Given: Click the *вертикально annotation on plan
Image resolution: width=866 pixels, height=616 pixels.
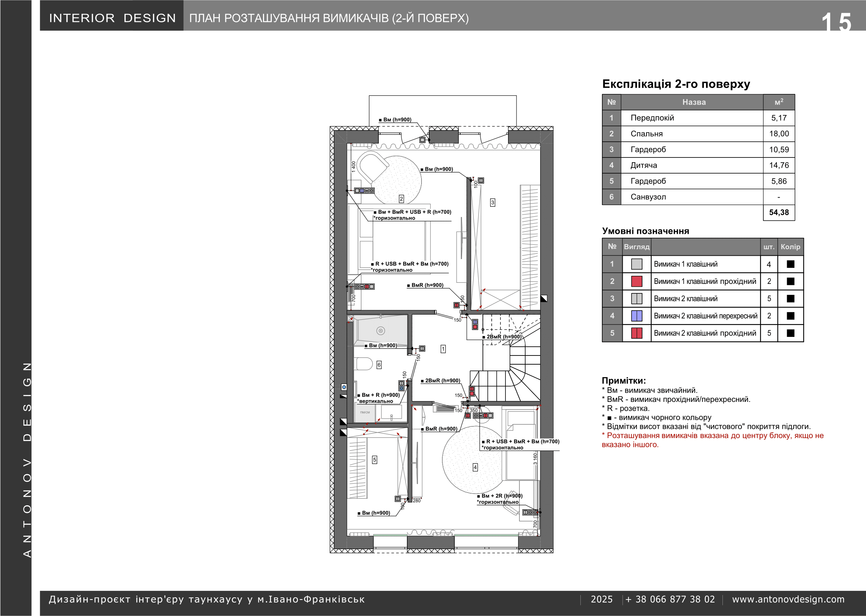Looking at the screenshot, I should click(x=375, y=401).
